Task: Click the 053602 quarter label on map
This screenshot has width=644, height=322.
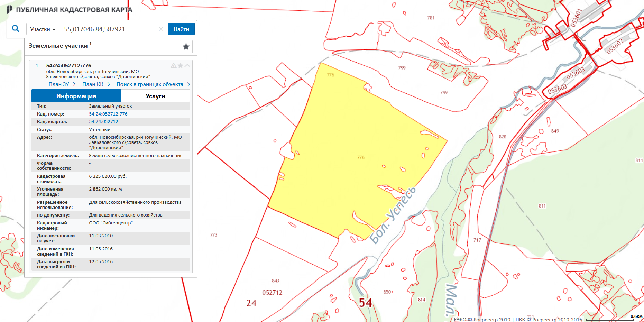Action: pos(615,46)
